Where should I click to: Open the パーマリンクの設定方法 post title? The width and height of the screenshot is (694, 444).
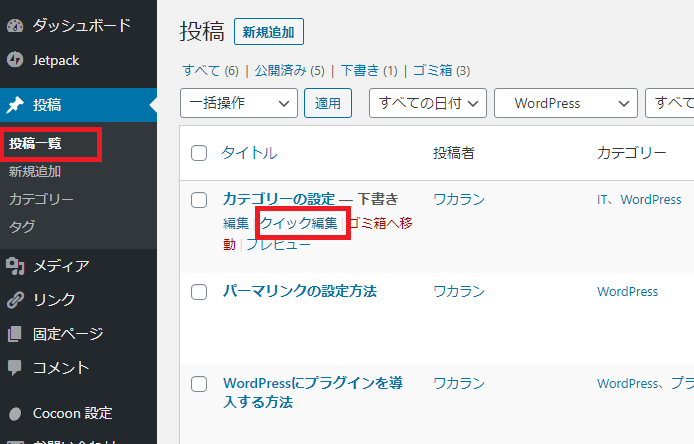pyautogui.click(x=300, y=291)
